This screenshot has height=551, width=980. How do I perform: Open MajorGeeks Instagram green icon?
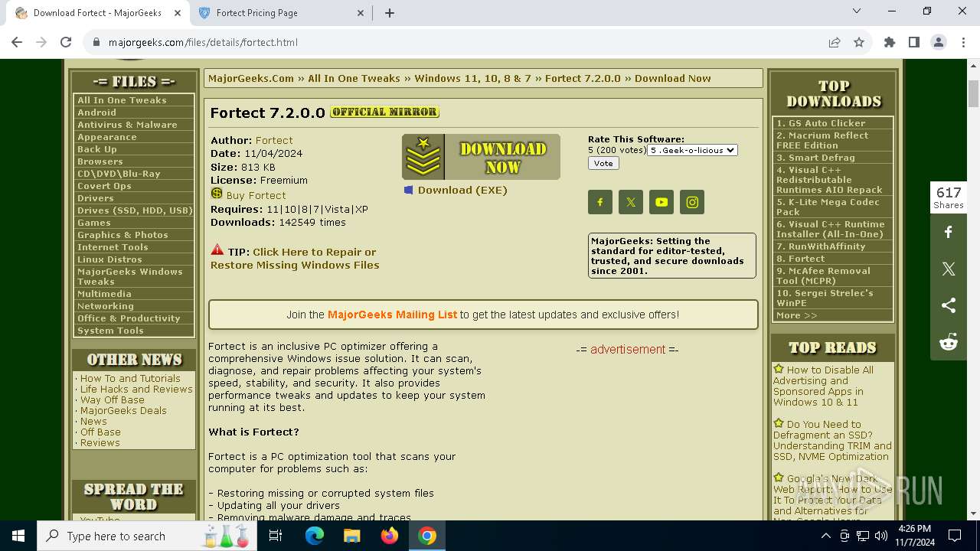point(692,202)
